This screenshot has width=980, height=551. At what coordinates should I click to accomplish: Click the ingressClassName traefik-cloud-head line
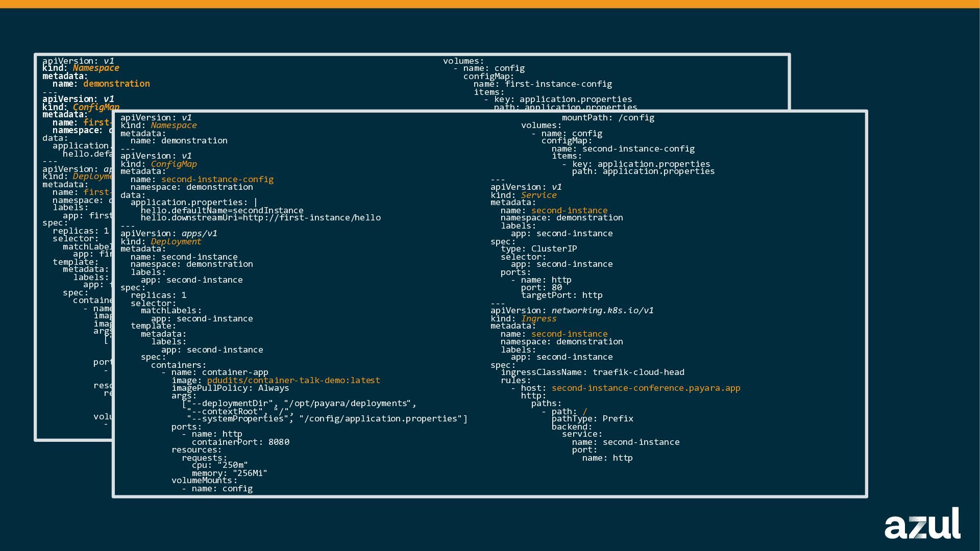point(592,372)
